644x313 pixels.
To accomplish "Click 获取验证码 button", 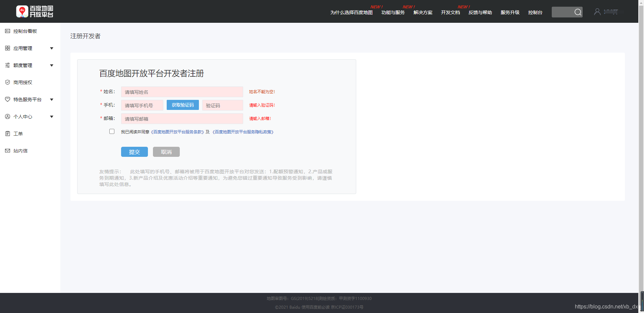I will click(x=182, y=105).
